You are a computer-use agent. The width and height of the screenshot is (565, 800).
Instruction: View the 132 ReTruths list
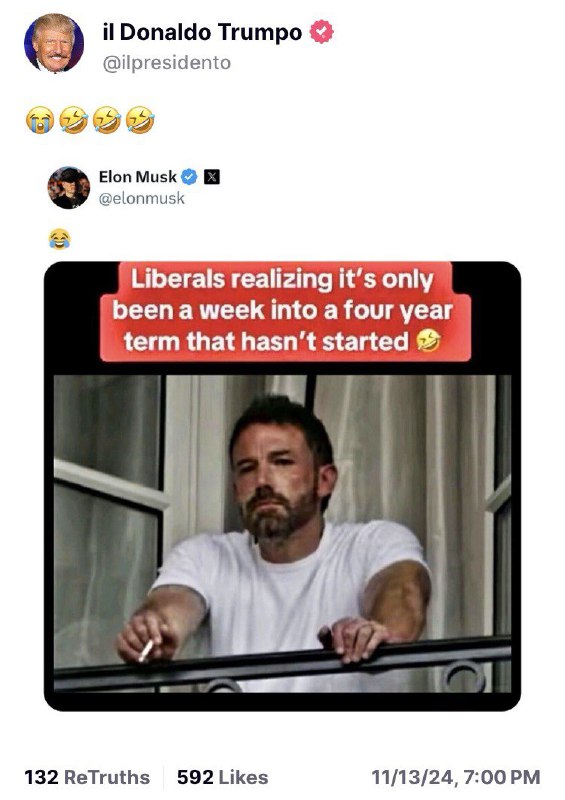87,777
